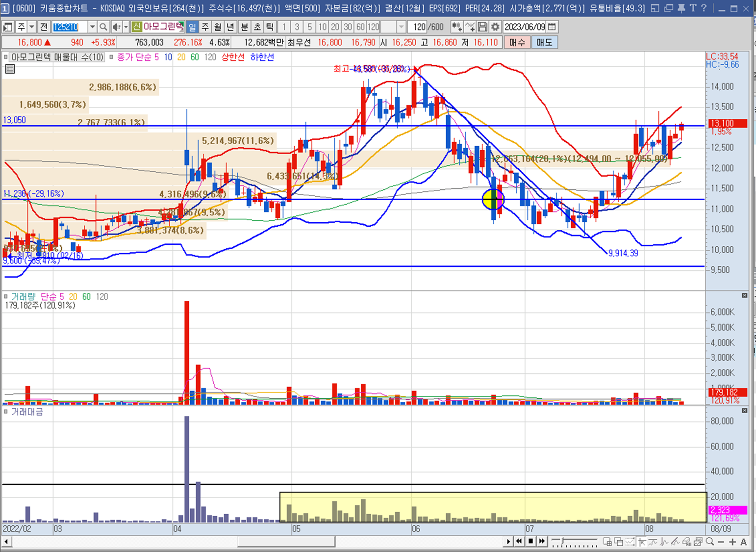Click the chart overlay icon with two squares
This screenshot has width=756, height=552.
[619, 542]
